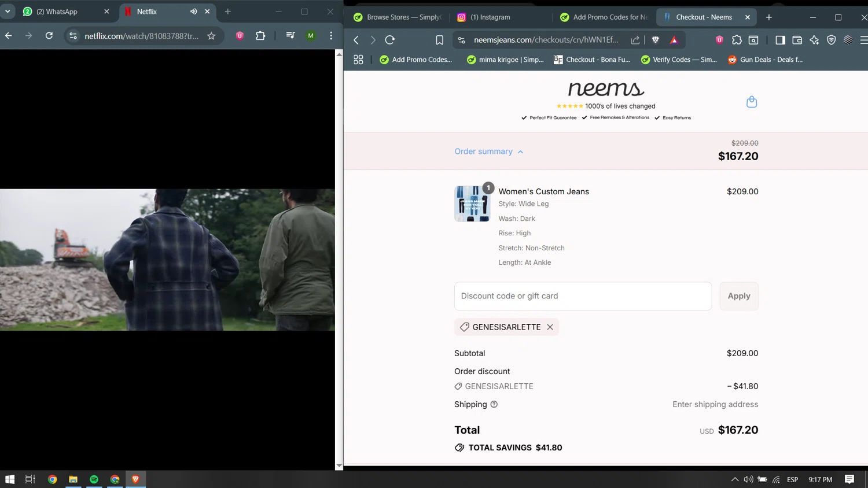View site information icon in Chrome address bar
Viewport: 868px width, 488px height.
click(73, 36)
